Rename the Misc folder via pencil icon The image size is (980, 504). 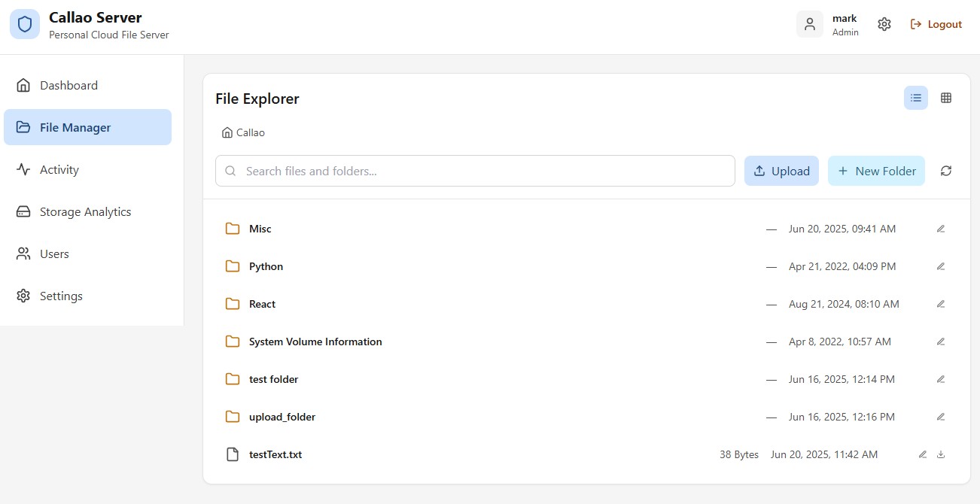click(x=941, y=229)
